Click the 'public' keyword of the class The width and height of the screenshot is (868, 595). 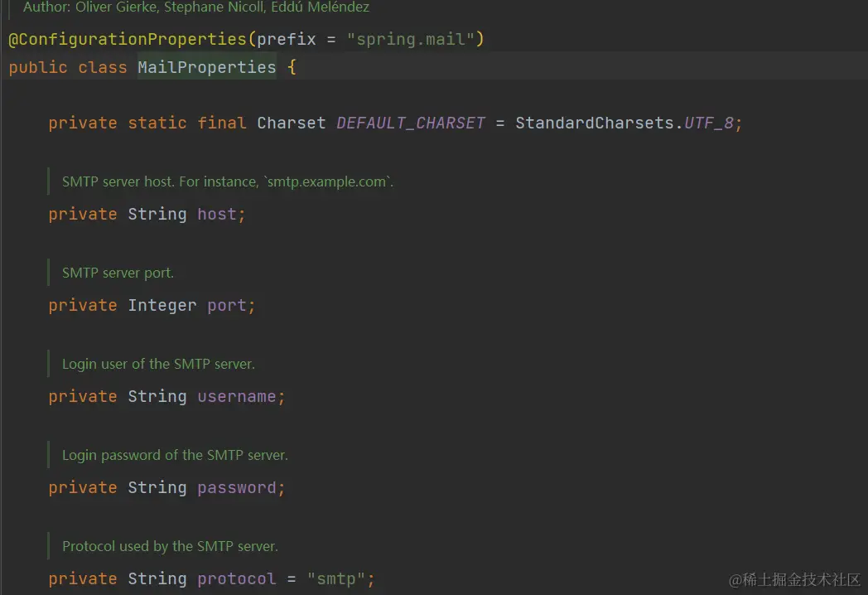click(x=38, y=68)
